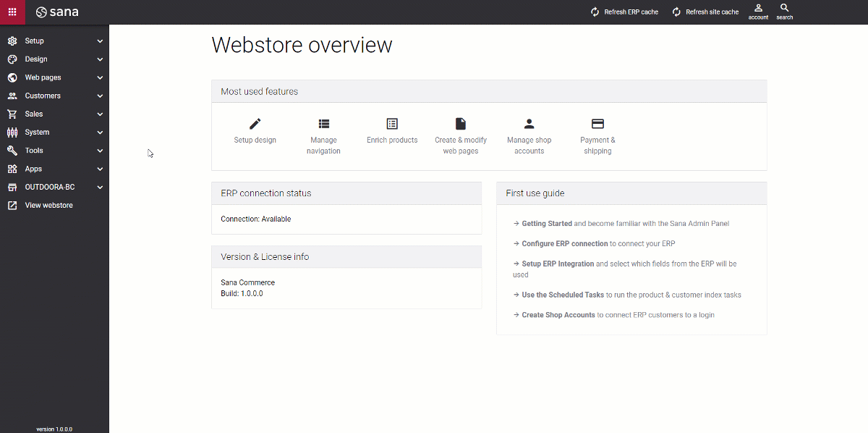This screenshot has width=868, height=433.
Task: Open the System sidebar item
Action: [x=54, y=133]
